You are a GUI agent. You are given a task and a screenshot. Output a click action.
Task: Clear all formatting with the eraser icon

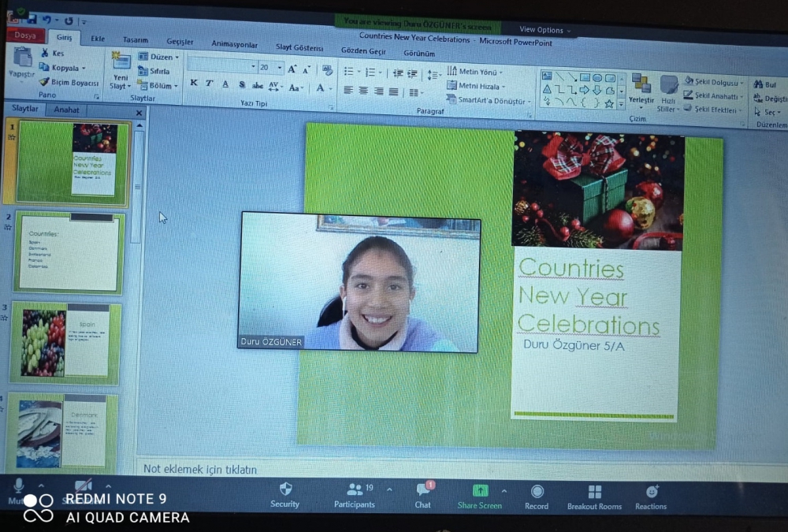click(x=328, y=70)
